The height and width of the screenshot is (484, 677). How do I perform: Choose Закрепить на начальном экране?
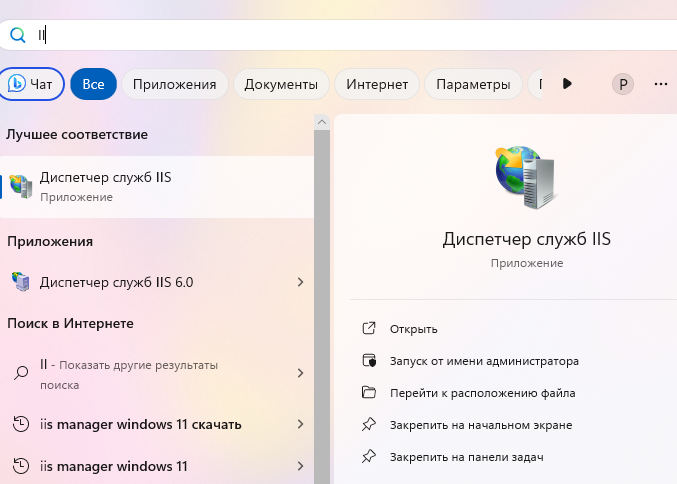tap(481, 425)
